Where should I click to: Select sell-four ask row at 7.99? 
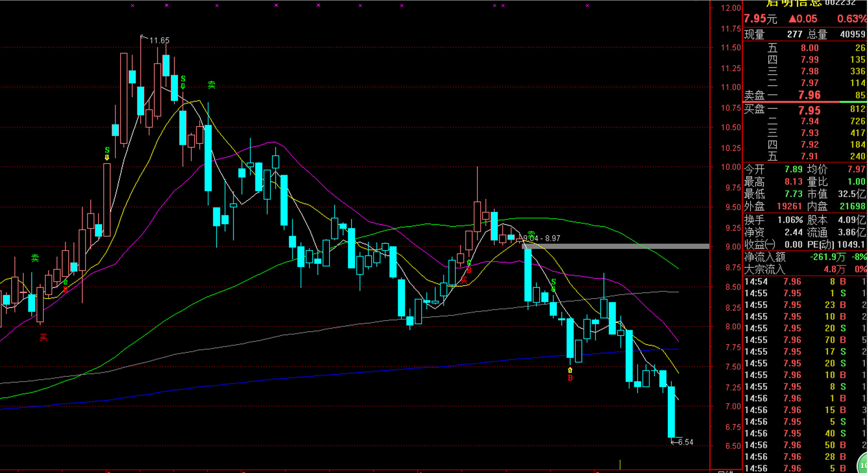click(x=805, y=60)
